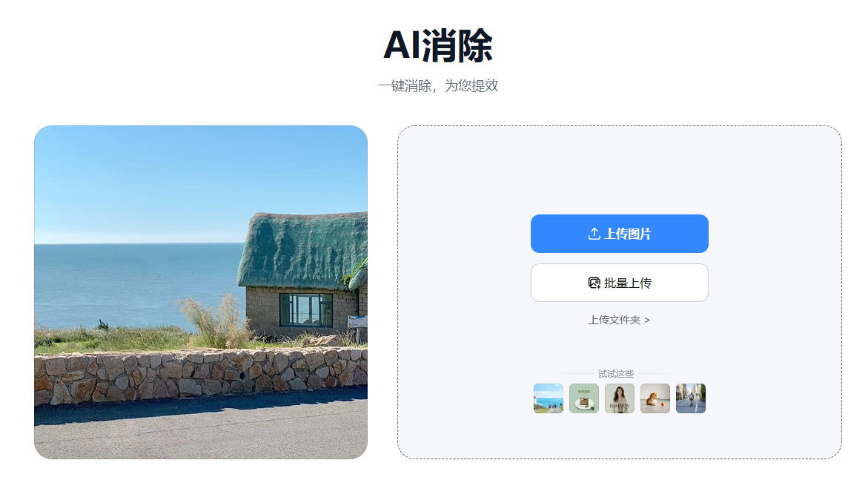Viewport: 868px width, 483px height.
Task: Click the cottage window in the demo photo
Action: [306, 309]
